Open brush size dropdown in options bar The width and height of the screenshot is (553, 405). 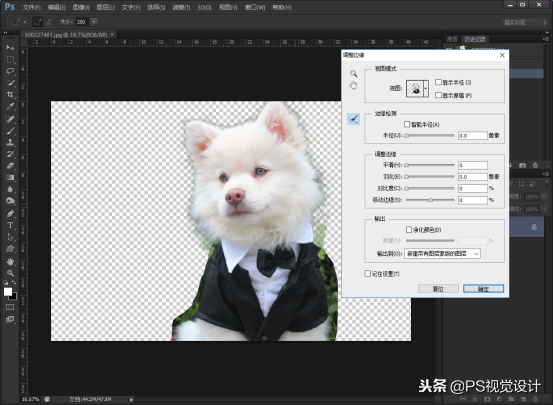pyautogui.click(x=94, y=22)
